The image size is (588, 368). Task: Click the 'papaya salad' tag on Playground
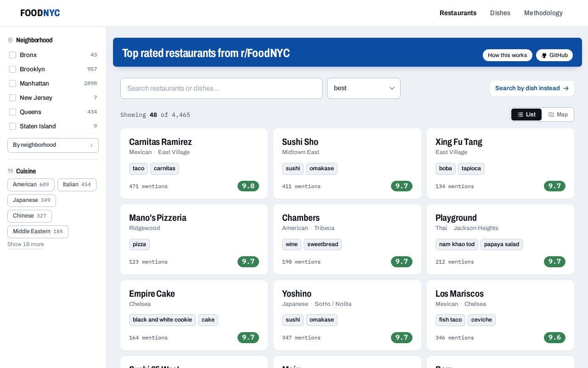[x=502, y=245]
